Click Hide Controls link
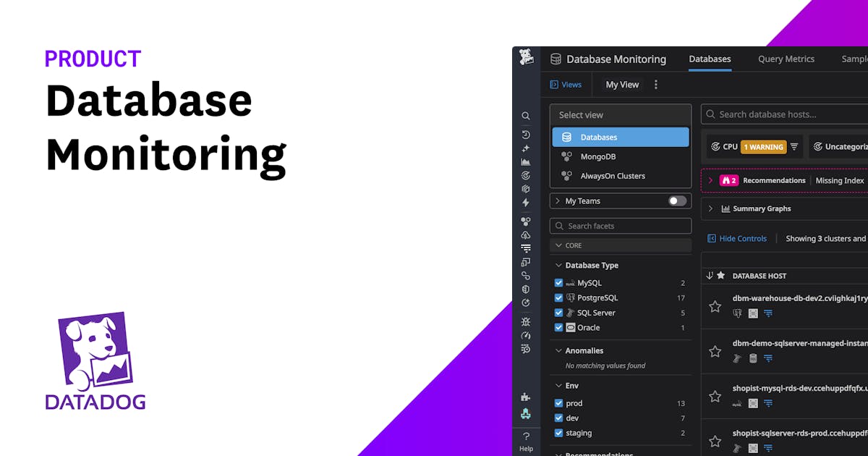 737,238
